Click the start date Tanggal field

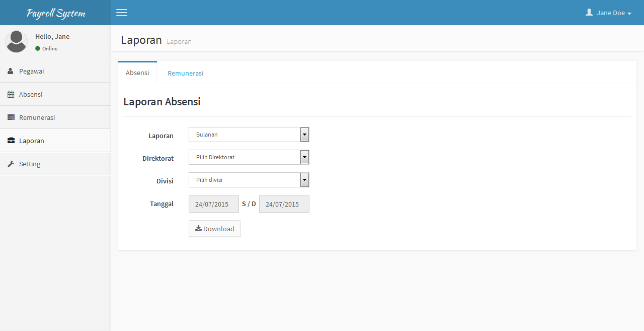pos(213,204)
